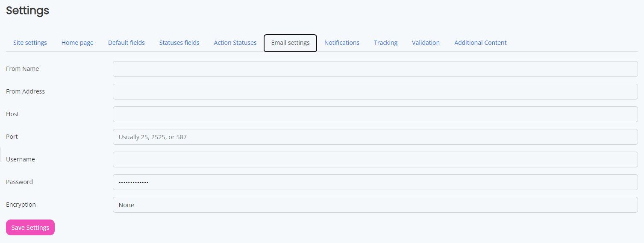Switch to the Tracking tab

coord(385,43)
